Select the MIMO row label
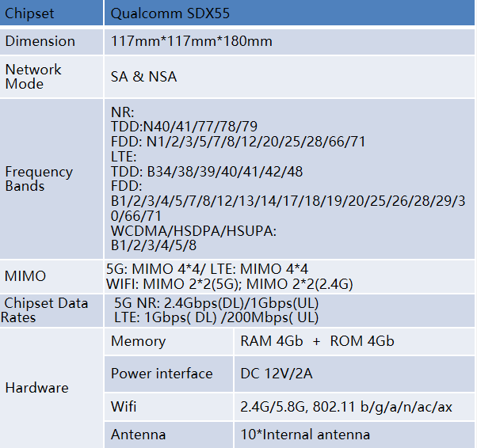 point(25,276)
